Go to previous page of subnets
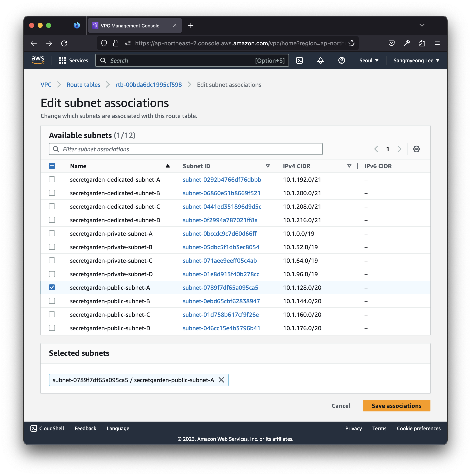This screenshot has width=471, height=476. pos(376,149)
